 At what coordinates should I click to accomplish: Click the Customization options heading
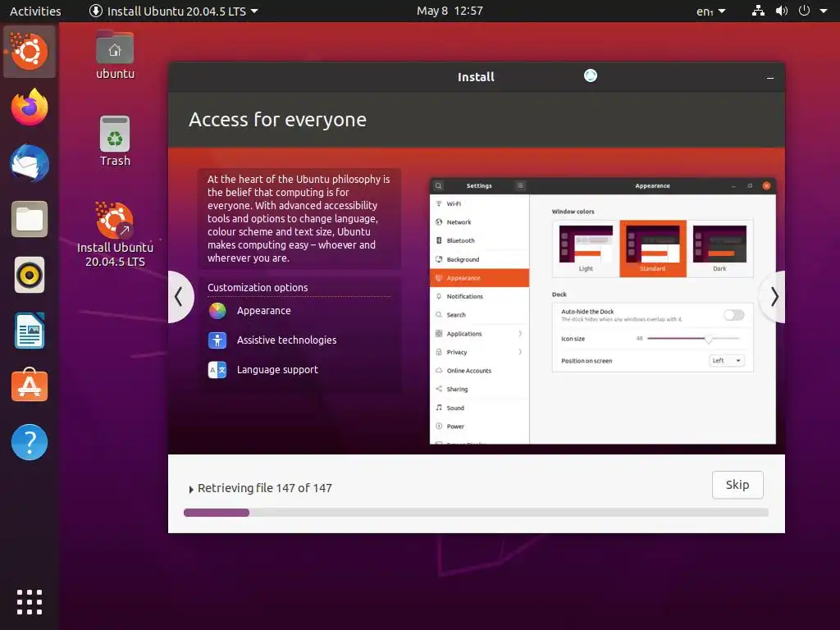258,288
